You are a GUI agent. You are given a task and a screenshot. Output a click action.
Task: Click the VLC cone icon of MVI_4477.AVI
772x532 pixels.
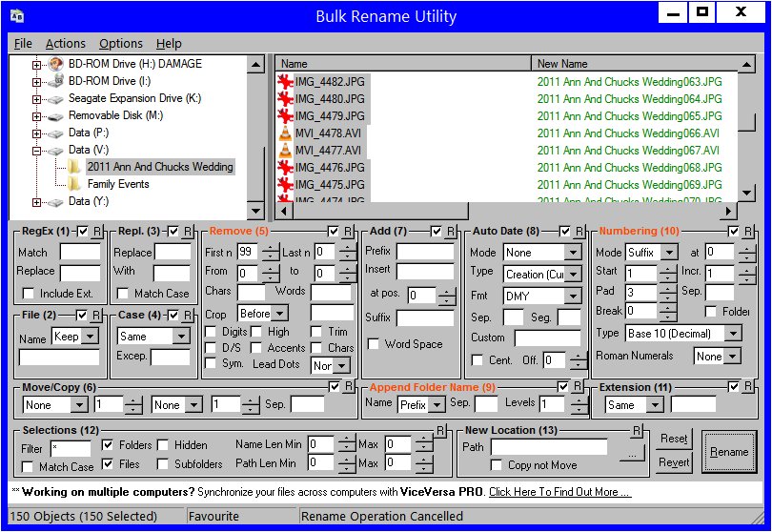pyautogui.click(x=285, y=151)
